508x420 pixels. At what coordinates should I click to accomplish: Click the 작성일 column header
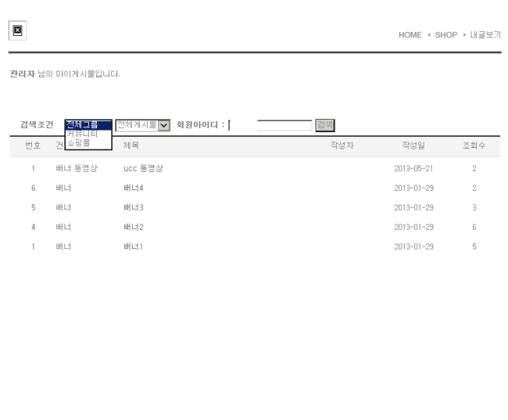click(413, 145)
